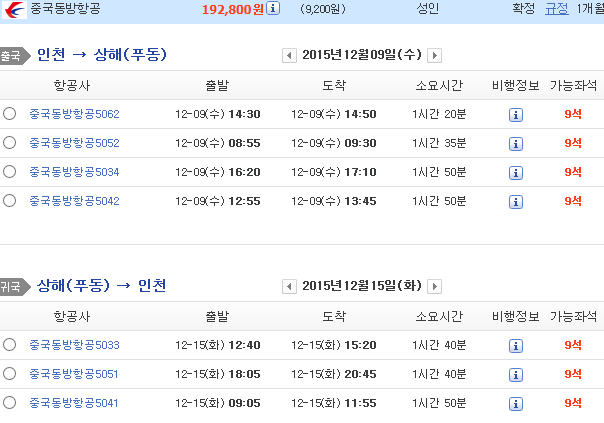604x423 pixels.
Task: Open flight info icon for 중국동방항공5041
Action: coord(516,403)
